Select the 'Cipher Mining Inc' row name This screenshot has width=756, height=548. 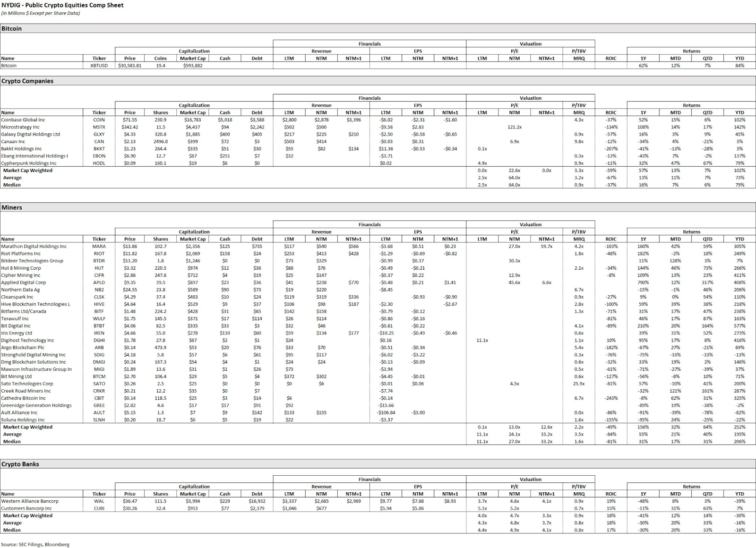click(21, 275)
